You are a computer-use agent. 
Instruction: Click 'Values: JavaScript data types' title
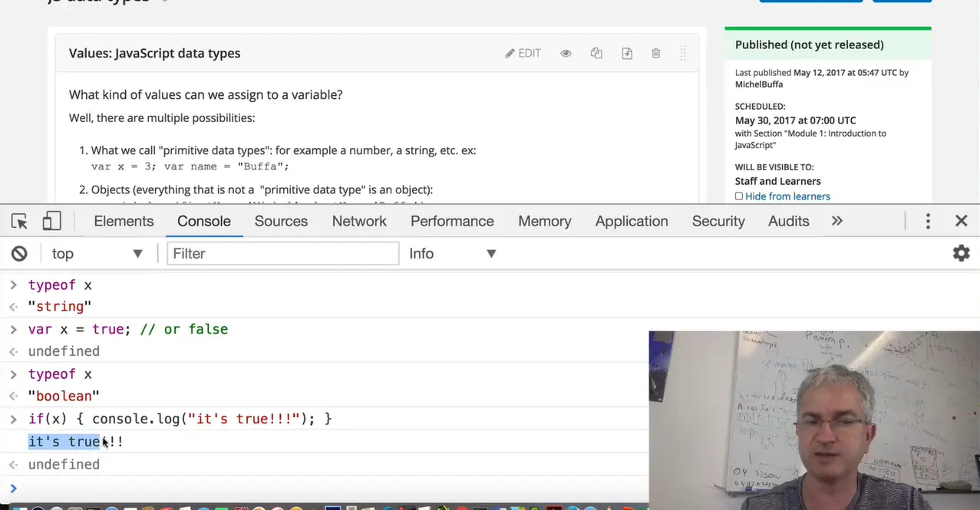pos(154,53)
